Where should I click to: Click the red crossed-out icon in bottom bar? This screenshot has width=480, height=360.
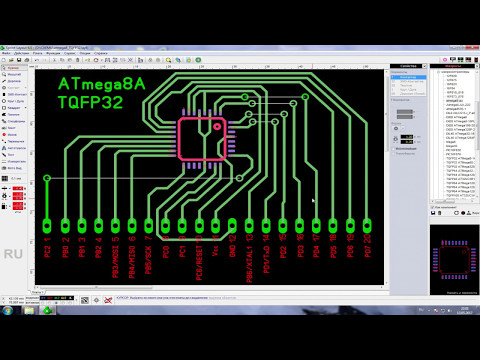click(108, 300)
